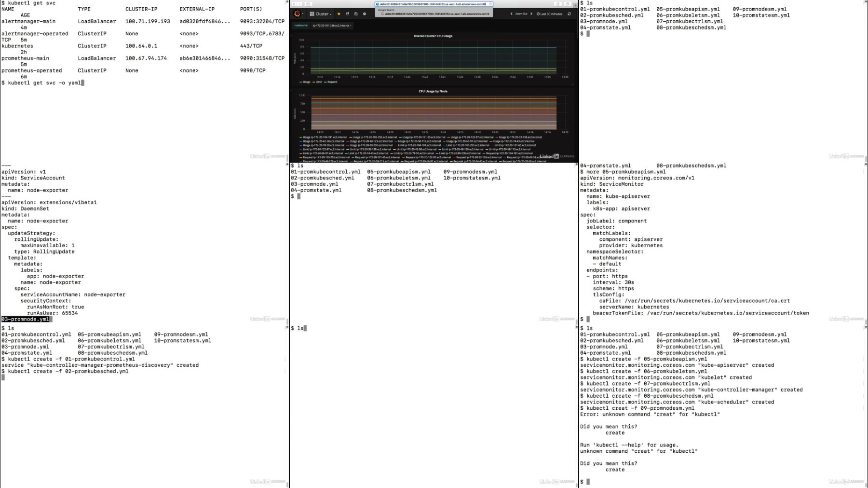Click the 'name: kube-apiserver' line
This screenshot has height=488, width=868.
[x=618, y=196]
